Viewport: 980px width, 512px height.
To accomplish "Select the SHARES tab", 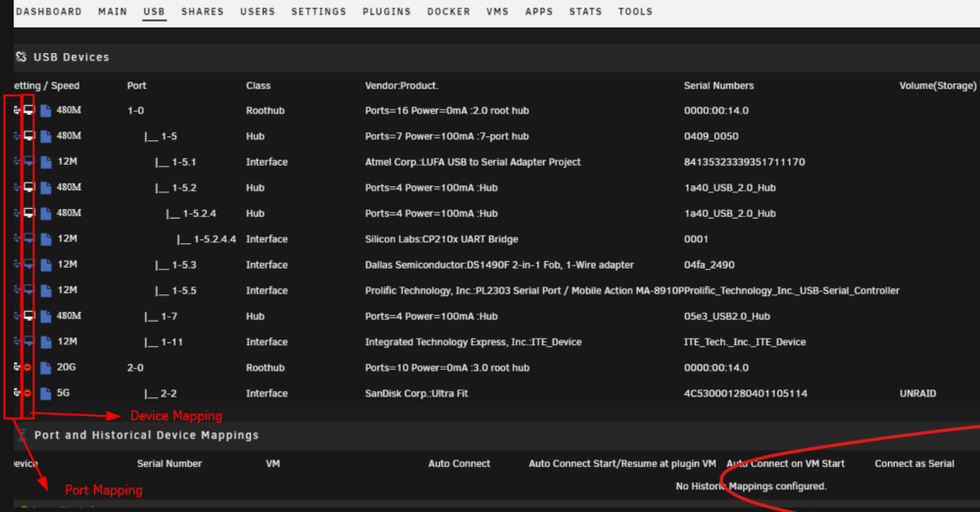I will [203, 12].
